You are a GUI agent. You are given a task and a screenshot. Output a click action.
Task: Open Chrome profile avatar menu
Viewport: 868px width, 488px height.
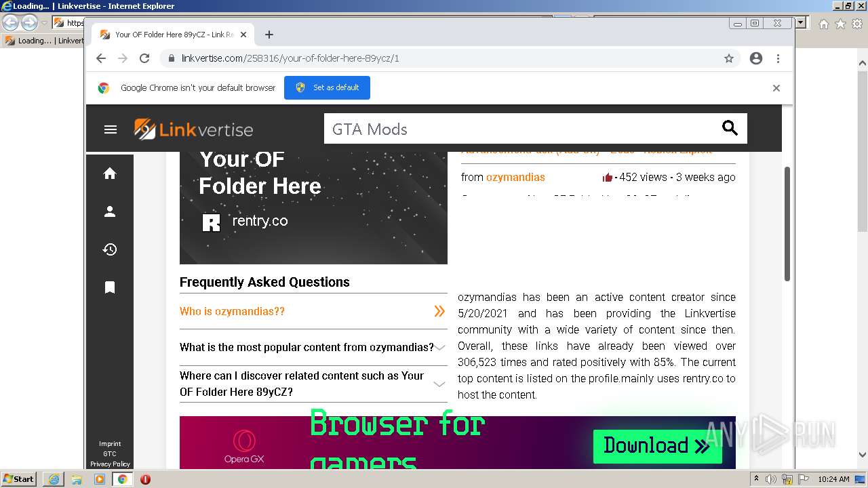[756, 58]
